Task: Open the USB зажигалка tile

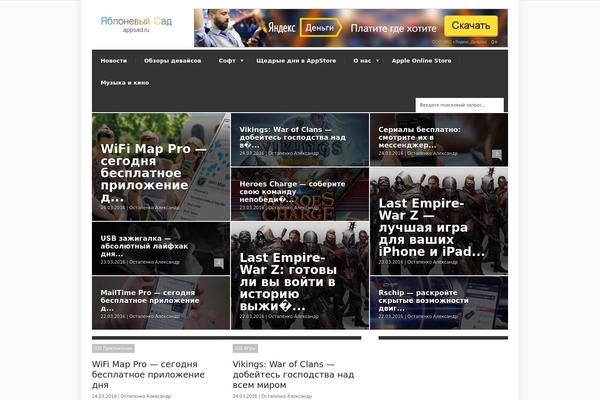Action: click(161, 248)
